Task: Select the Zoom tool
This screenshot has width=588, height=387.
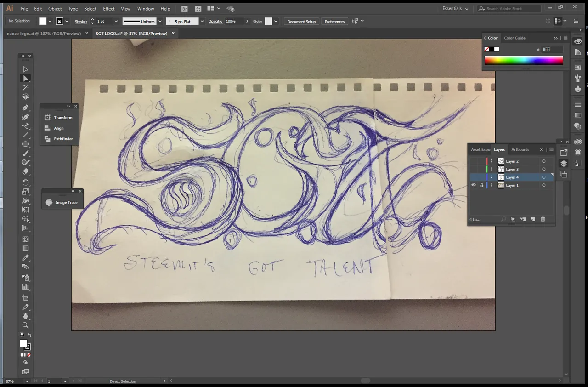Action: [26, 325]
